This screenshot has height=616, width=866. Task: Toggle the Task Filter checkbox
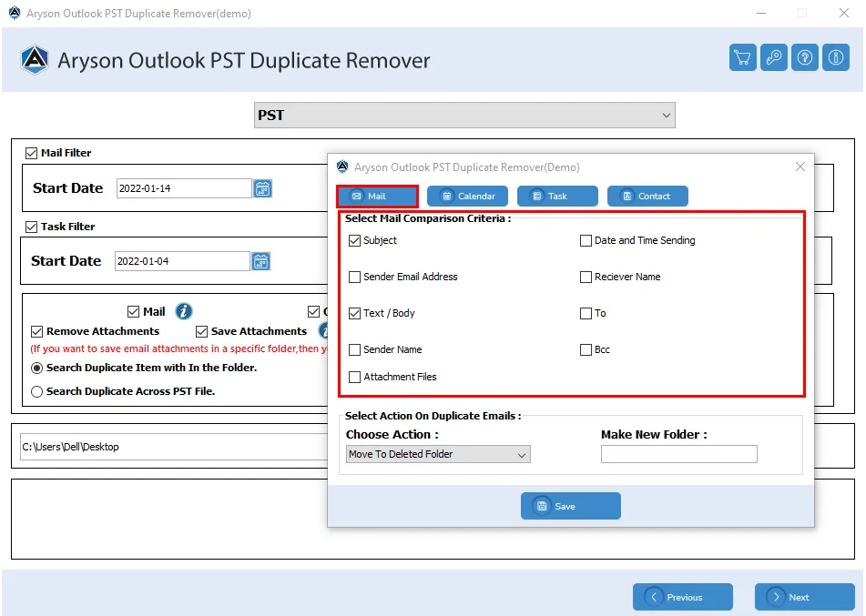32,227
